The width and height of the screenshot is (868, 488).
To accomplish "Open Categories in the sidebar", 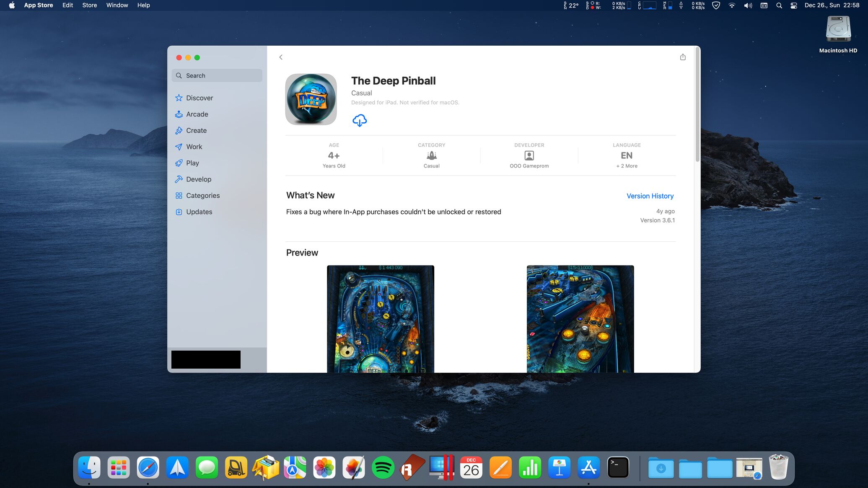I will point(202,195).
